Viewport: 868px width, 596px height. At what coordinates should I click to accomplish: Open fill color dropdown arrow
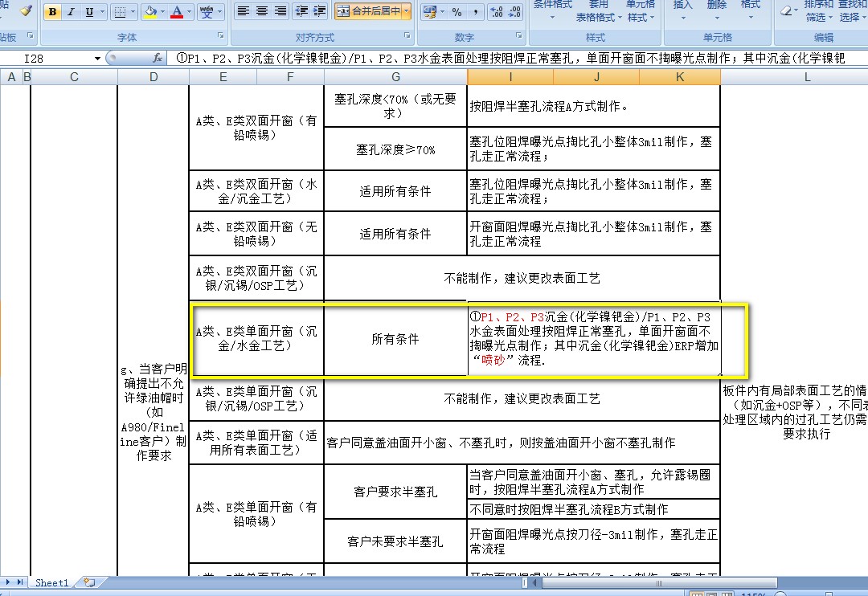[x=162, y=11]
